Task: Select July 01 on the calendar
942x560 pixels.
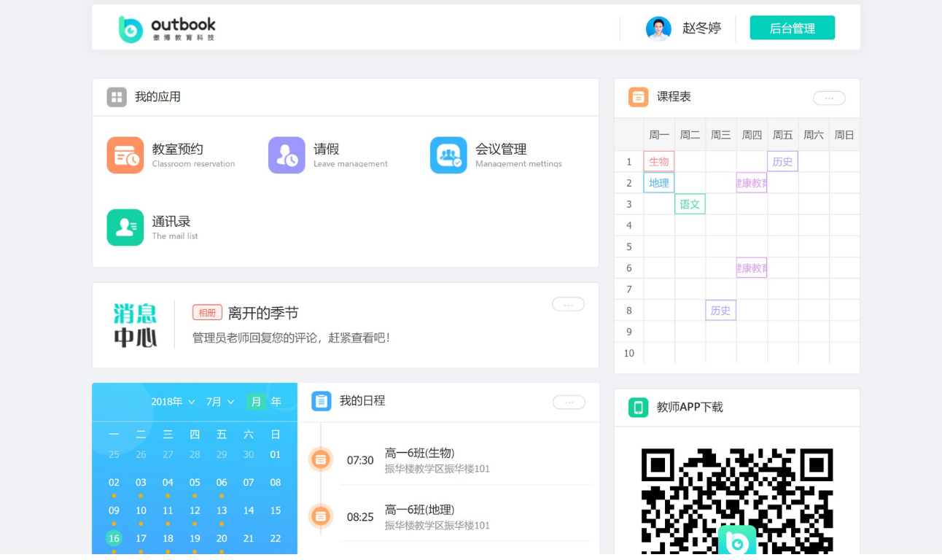Action: pos(276,454)
